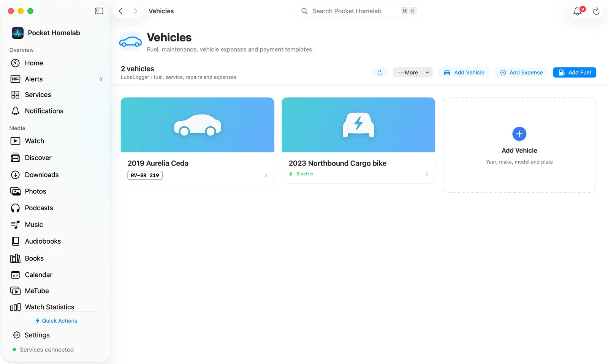Screen dimensions: 608x364
Task: Open Quick Actions link
Action: pyautogui.click(x=56, y=321)
